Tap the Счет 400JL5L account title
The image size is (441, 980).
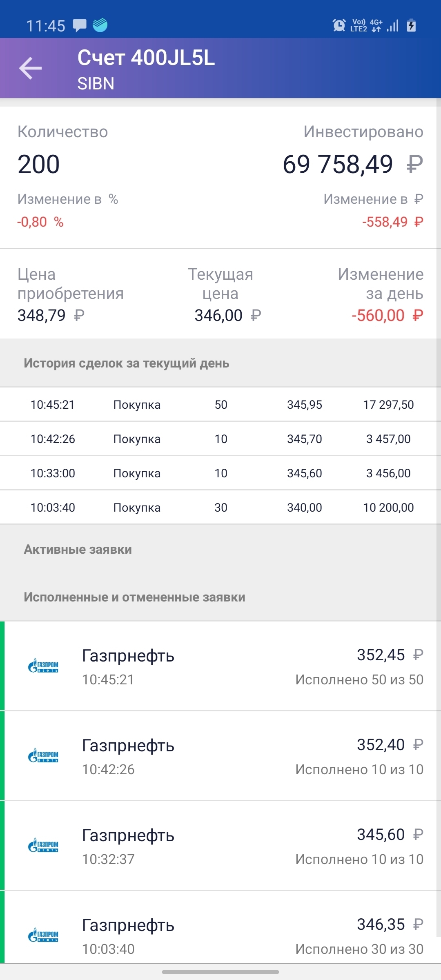tap(146, 58)
